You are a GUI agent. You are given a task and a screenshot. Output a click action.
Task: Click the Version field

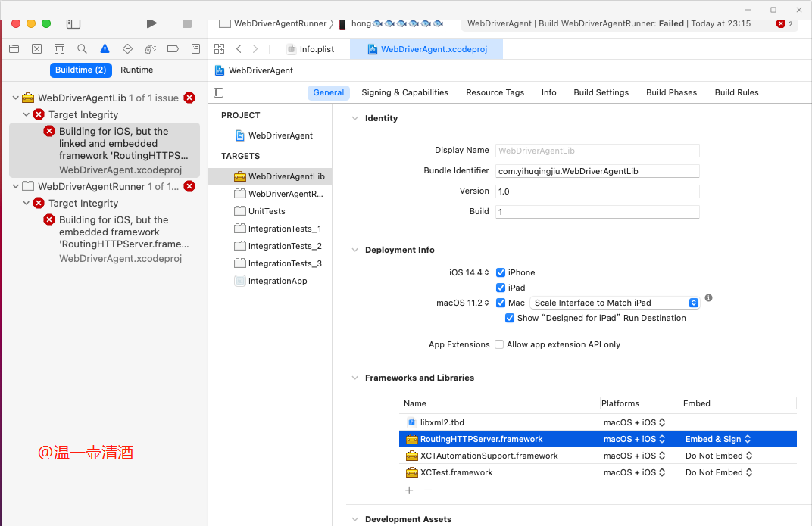click(x=597, y=191)
